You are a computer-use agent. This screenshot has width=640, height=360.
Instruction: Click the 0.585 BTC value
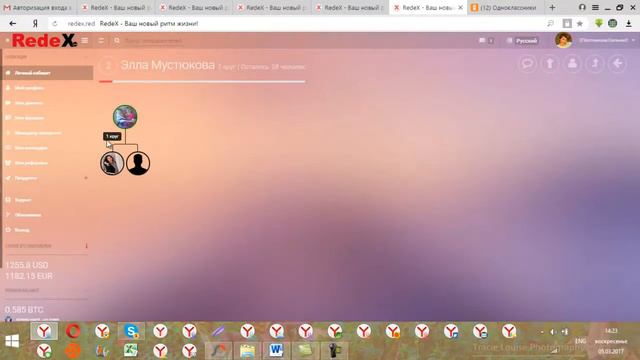point(24,309)
